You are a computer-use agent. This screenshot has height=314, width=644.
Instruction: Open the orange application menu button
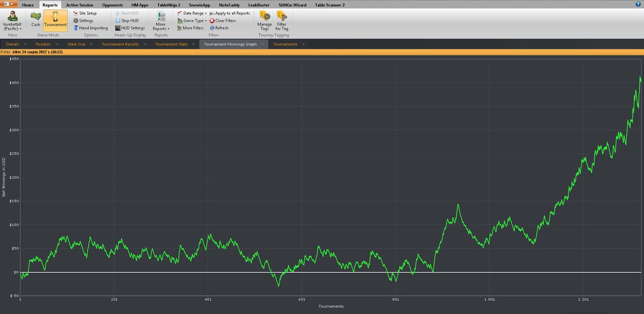pos(10,5)
